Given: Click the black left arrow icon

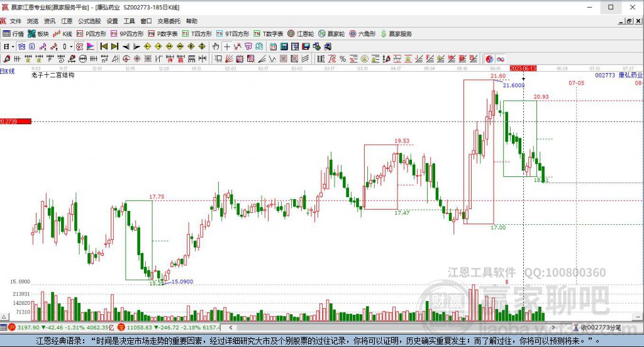Looking at the screenshot, I should pyautogui.click(x=126, y=47).
